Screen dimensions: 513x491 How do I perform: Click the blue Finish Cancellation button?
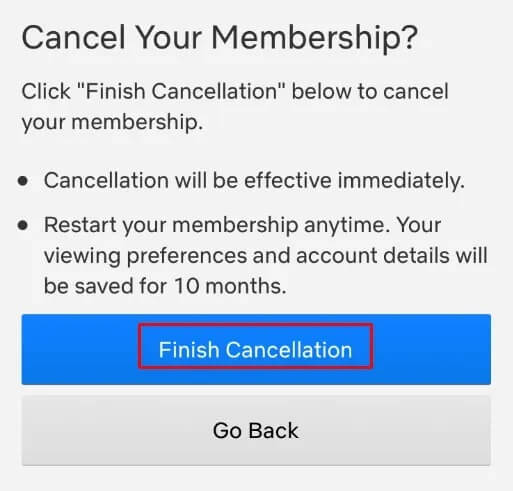(256, 349)
